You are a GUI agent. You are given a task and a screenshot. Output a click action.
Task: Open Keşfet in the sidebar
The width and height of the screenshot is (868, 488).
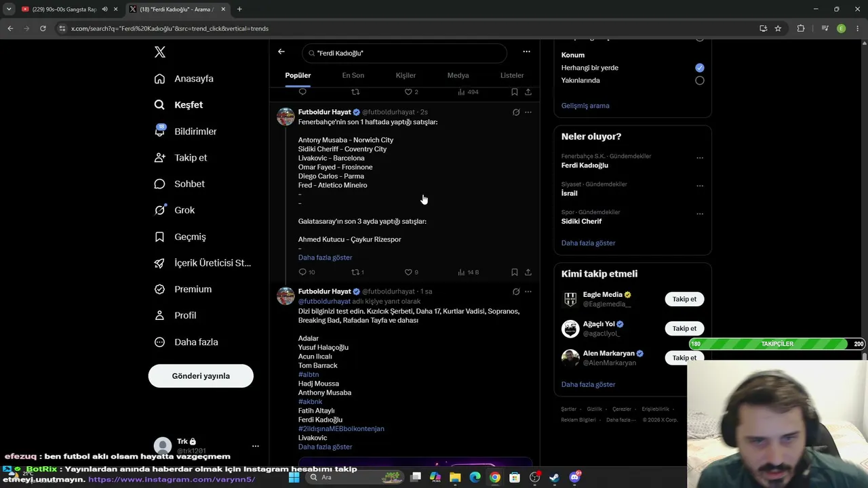pos(178,105)
